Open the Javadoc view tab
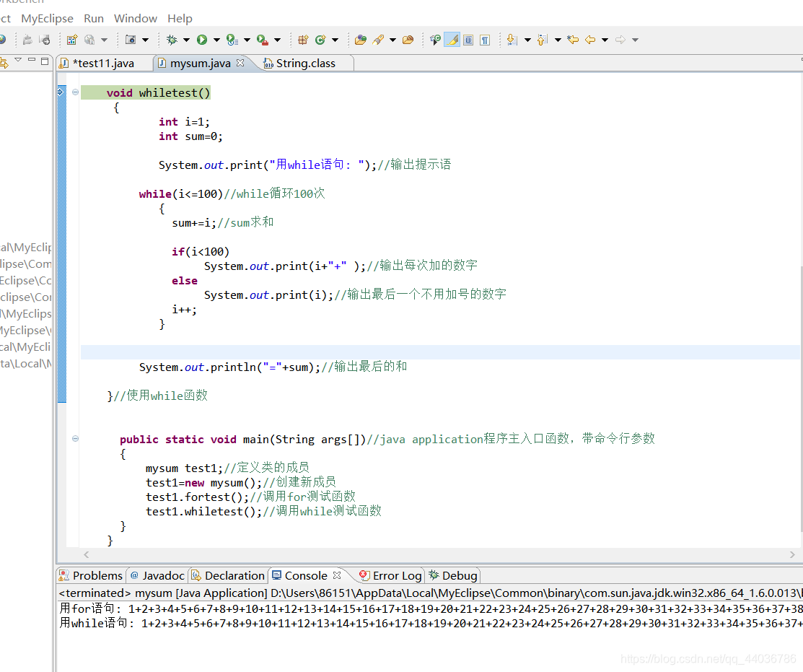The image size is (803, 672). click(x=157, y=575)
